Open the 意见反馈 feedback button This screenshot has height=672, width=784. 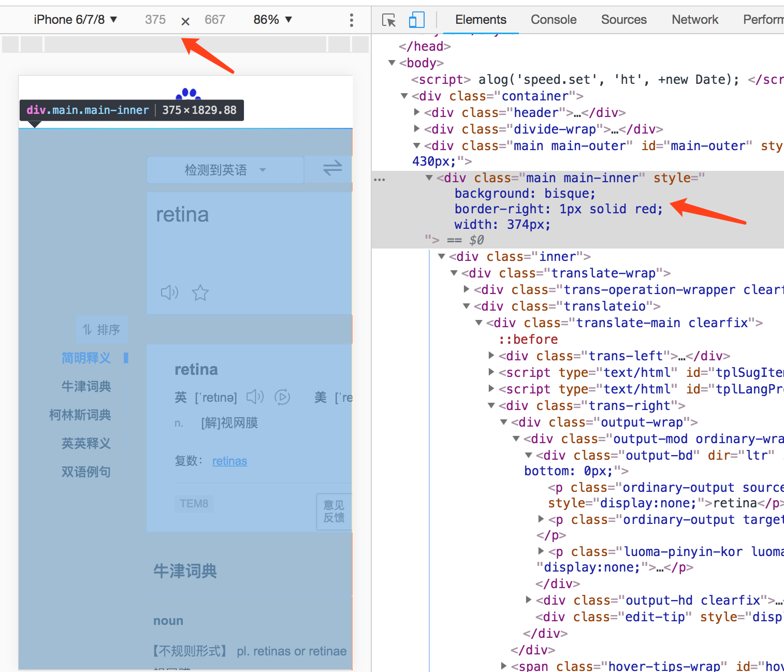tap(334, 511)
